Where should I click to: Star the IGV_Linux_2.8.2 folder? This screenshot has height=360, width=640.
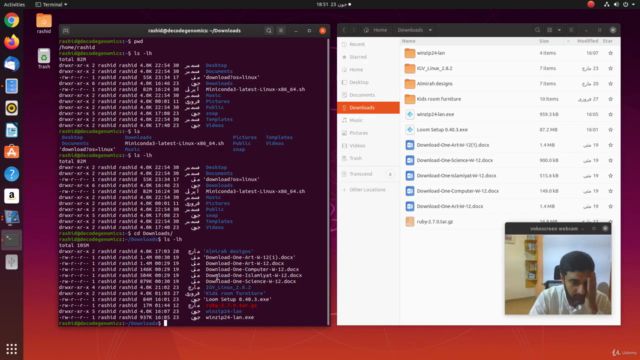click(610, 68)
